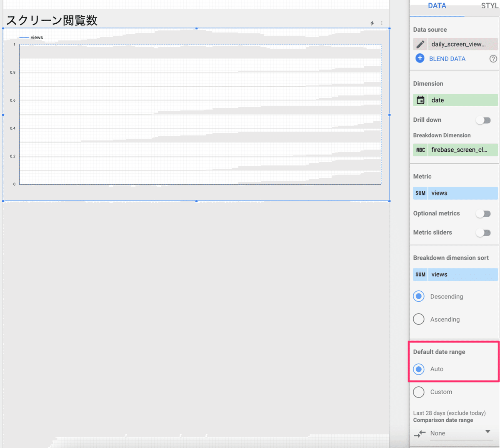Click the calendar icon on the date dimension
Viewport: 500px width, 448px height.
(x=420, y=100)
